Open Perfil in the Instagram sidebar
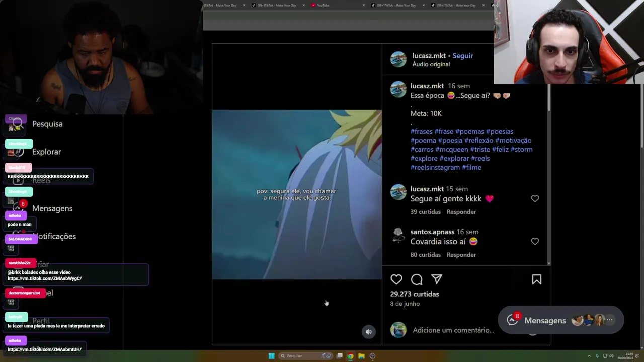The width and height of the screenshot is (644, 362). [41, 321]
